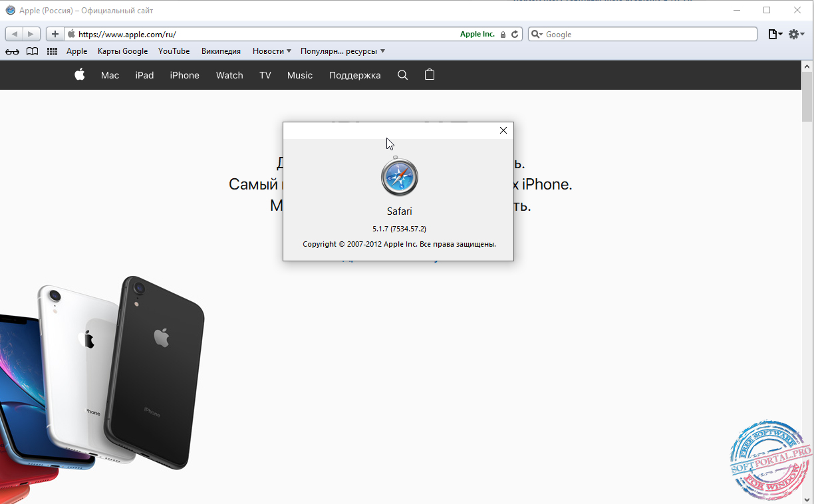Go forward with the Forward arrow button
Image resolution: width=814 pixels, height=504 pixels.
click(31, 34)
